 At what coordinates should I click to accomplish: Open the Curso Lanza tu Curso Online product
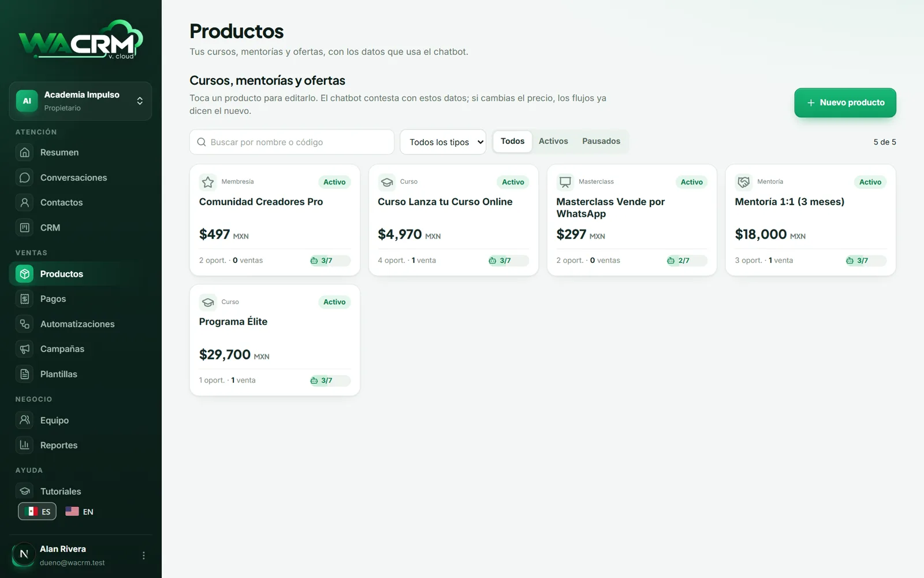click(x=453, y=220)
